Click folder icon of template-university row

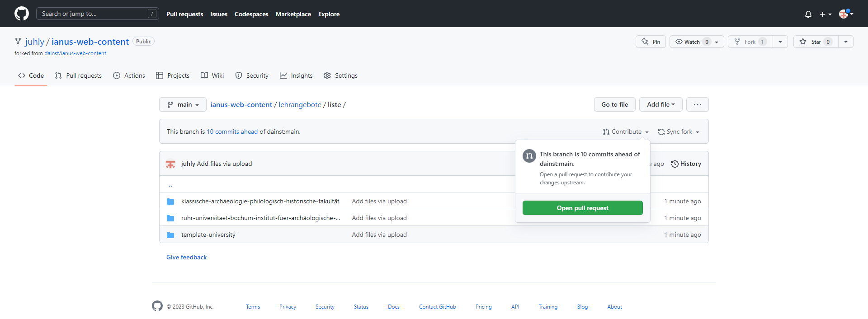[170, 235]
